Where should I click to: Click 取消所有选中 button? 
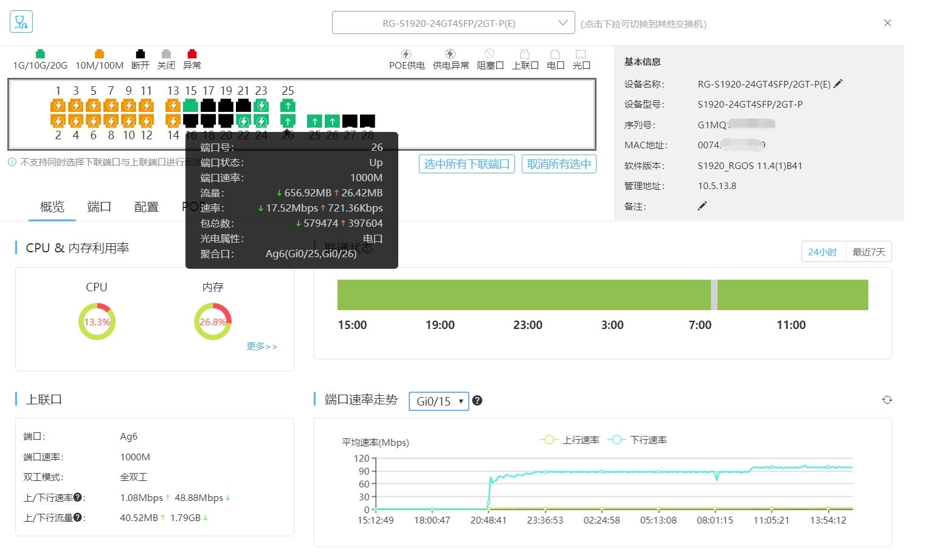pyautogui.click(x=559, y=164)
